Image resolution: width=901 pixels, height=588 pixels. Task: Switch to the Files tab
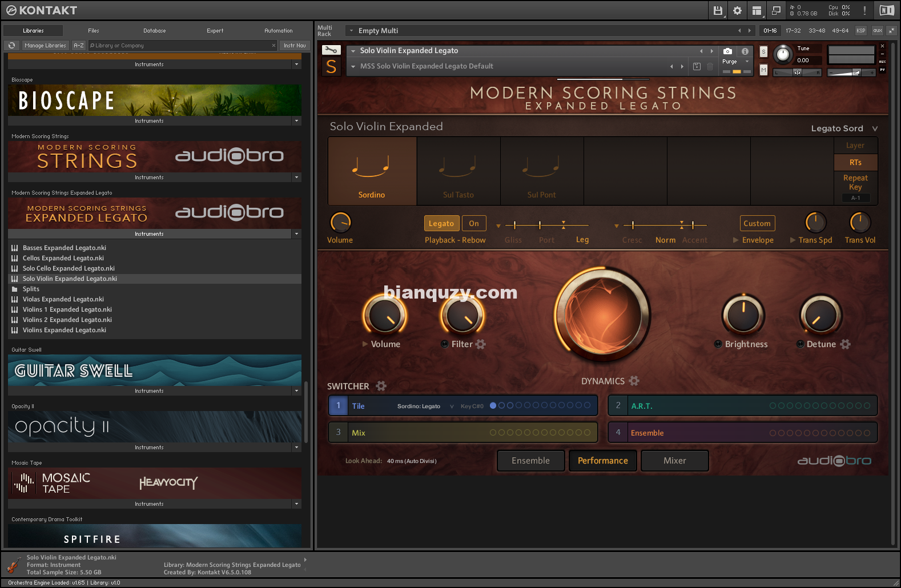click(94, 31)
